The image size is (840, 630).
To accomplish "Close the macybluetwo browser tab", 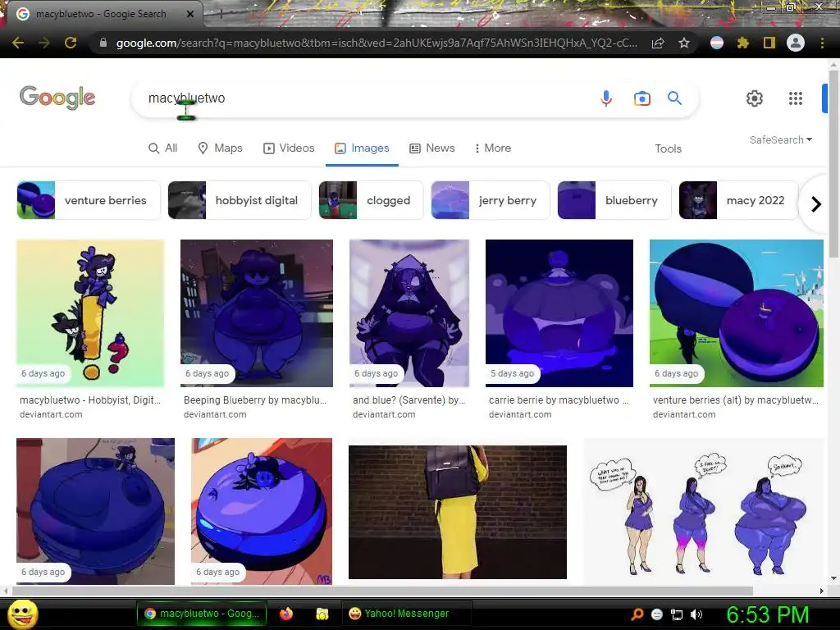I will click(x=190, y=14).
